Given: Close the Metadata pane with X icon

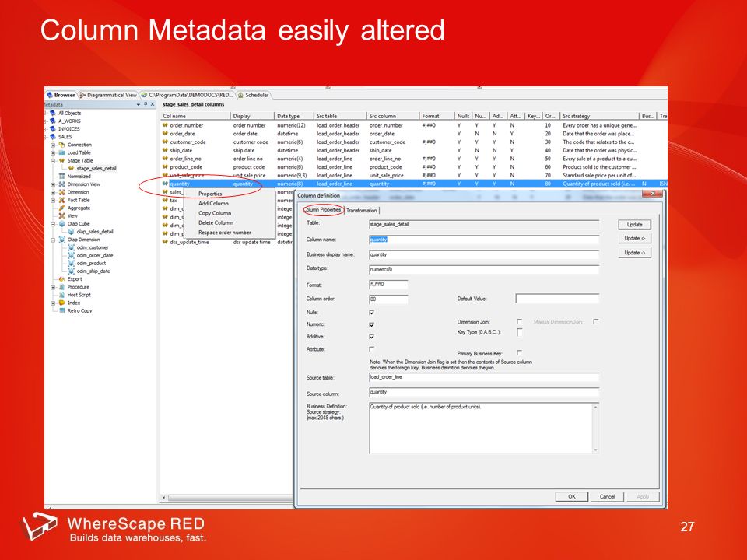Looking at the screenshot, I should (153, 104).
